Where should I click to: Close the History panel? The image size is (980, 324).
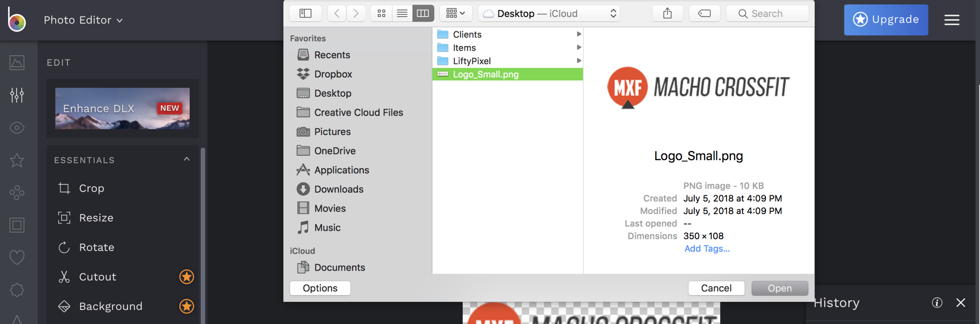pos(961,303)
